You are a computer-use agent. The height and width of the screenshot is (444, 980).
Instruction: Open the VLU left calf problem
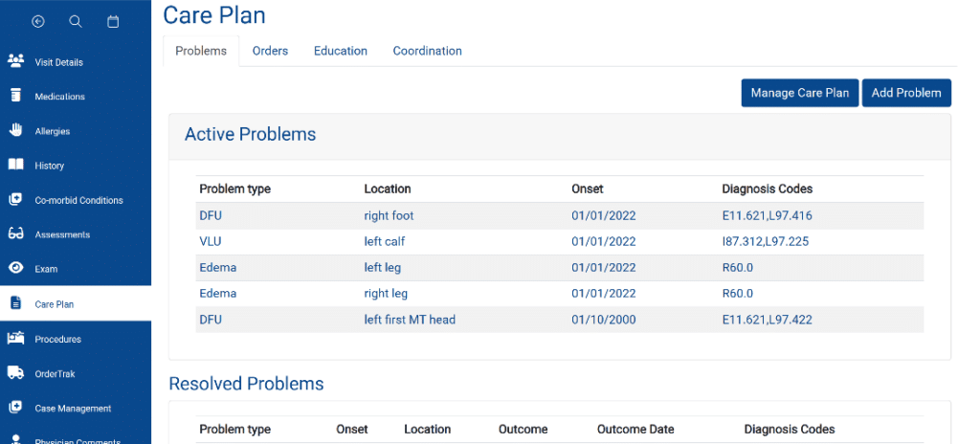(x=559, y=241)
